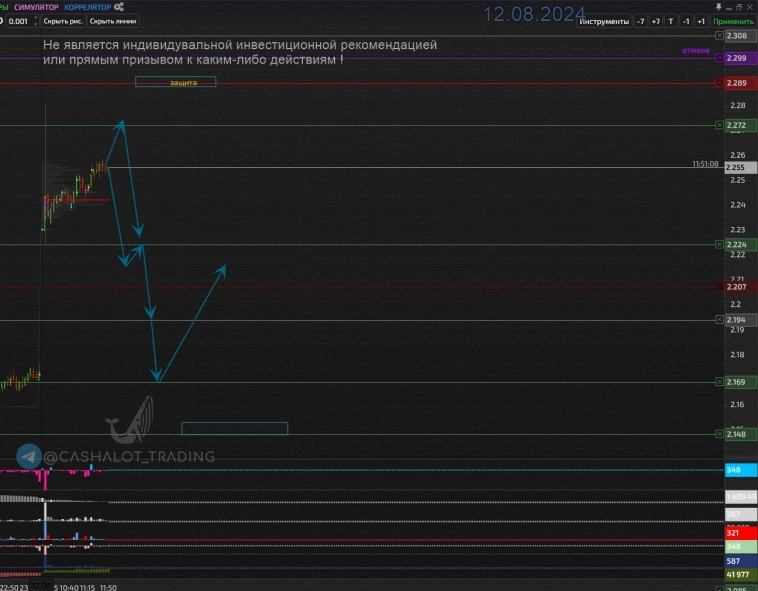
Task: Select the 2.308 price level label
Action: [741, 36]
